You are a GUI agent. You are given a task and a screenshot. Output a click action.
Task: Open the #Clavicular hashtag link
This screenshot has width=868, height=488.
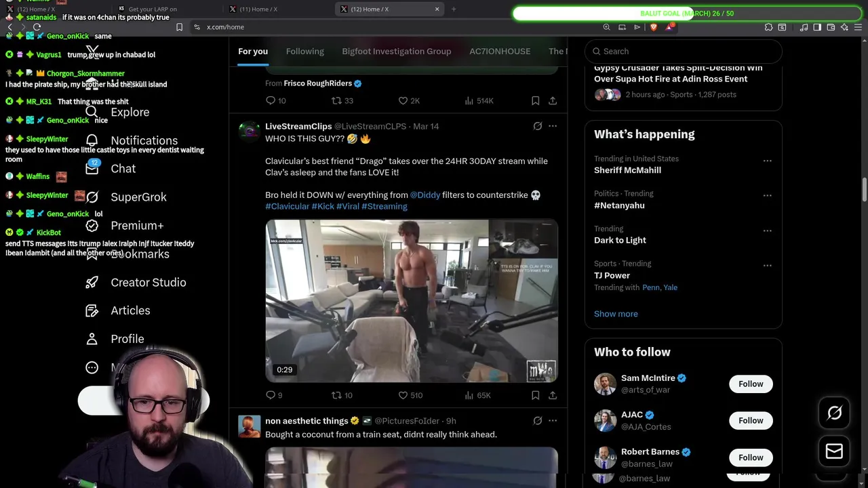(287, 206)
